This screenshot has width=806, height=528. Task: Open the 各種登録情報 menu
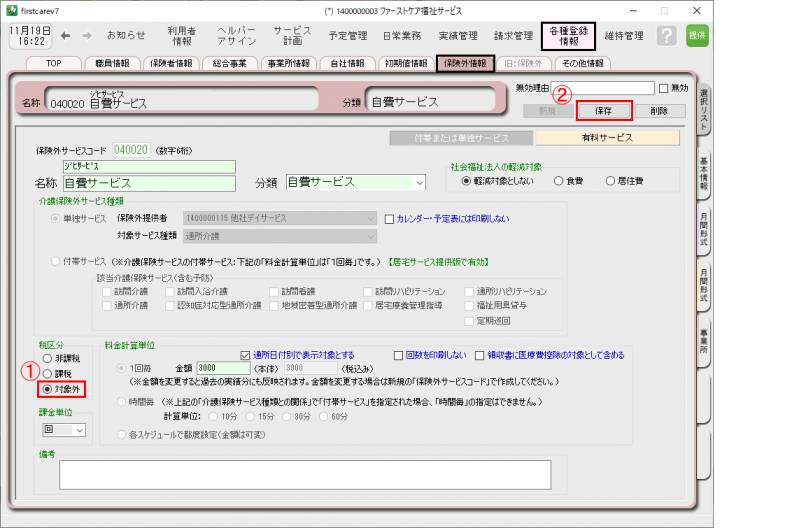click(568, 36)
